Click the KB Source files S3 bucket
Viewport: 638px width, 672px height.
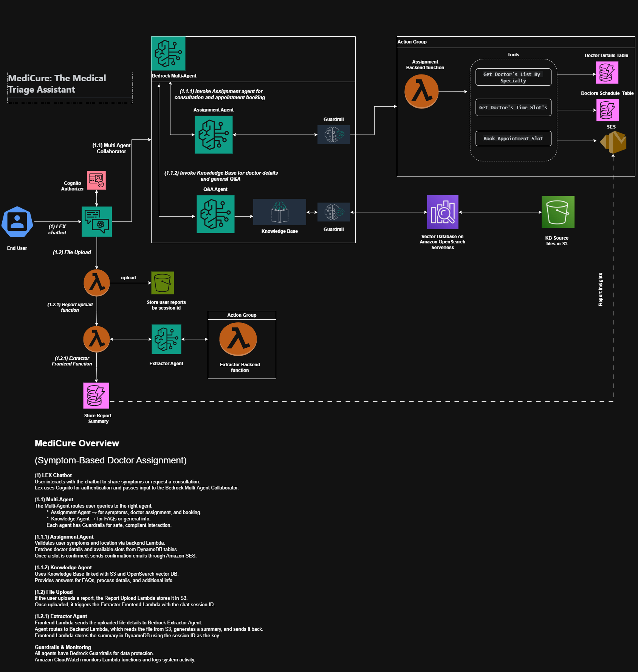[558, 212]
